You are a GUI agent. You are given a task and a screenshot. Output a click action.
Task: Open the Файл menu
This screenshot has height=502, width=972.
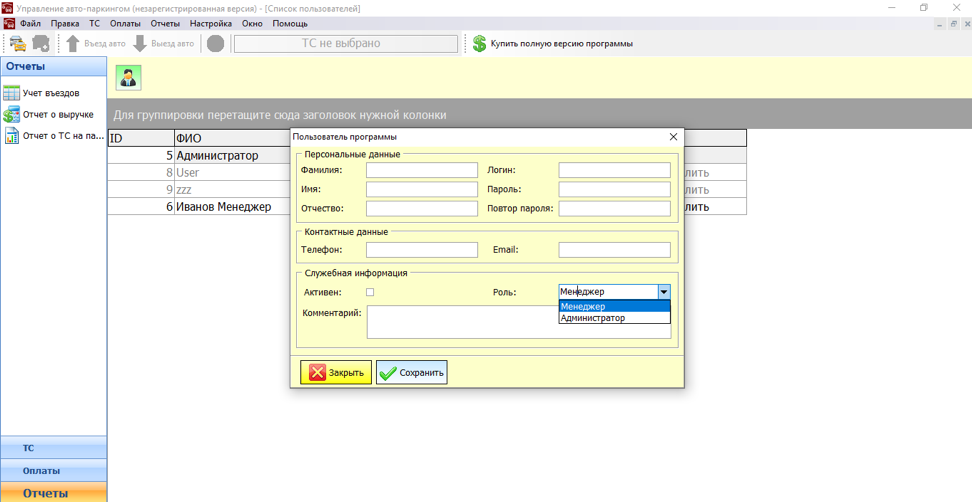(30, 24)
